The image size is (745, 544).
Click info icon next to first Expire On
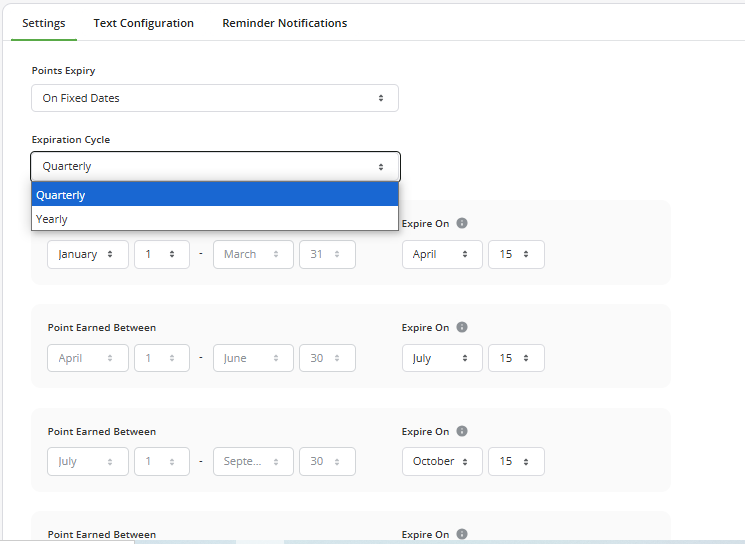pyautogui.click(x=462, y=223)
